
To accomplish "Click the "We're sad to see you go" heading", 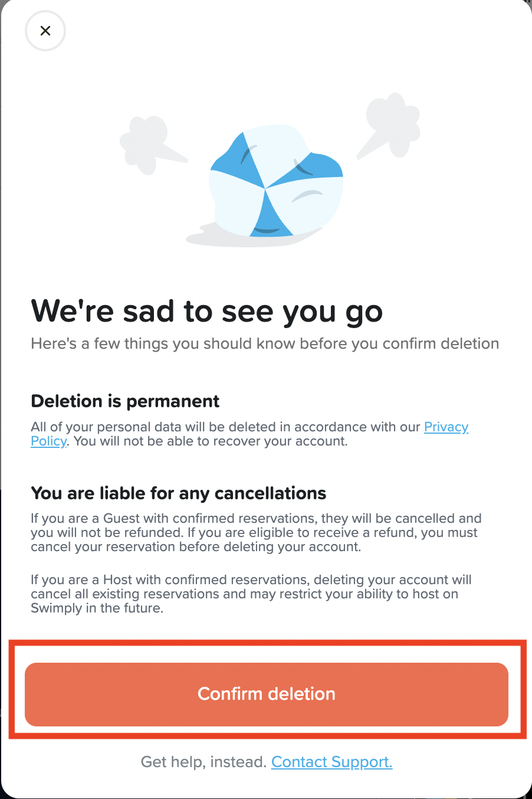I will tap(206, 311).
